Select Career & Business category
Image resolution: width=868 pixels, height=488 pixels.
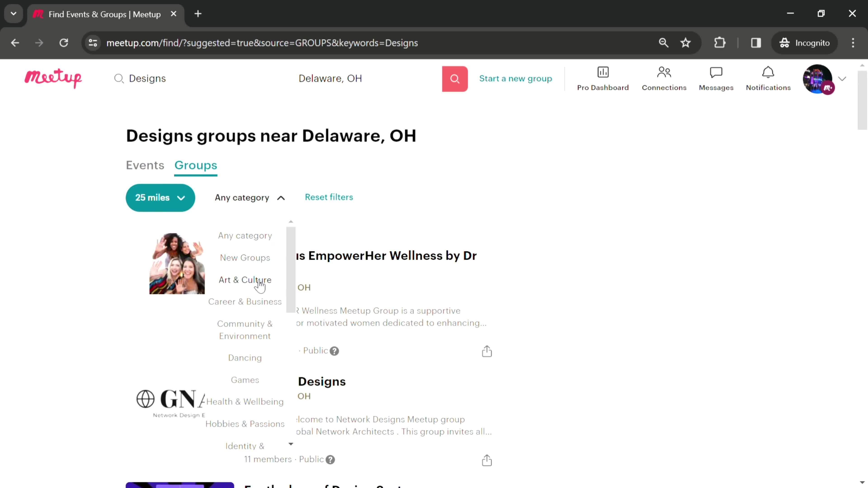[x=245, y=301]
